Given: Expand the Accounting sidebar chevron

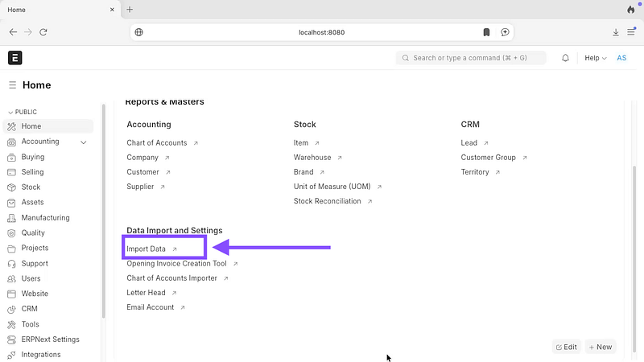Looking at the screenshot, I should [x=84, y=142].
